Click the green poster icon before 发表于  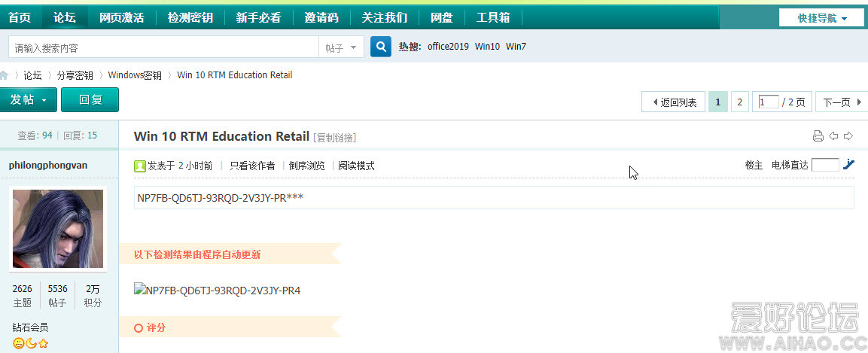(139, 166)
